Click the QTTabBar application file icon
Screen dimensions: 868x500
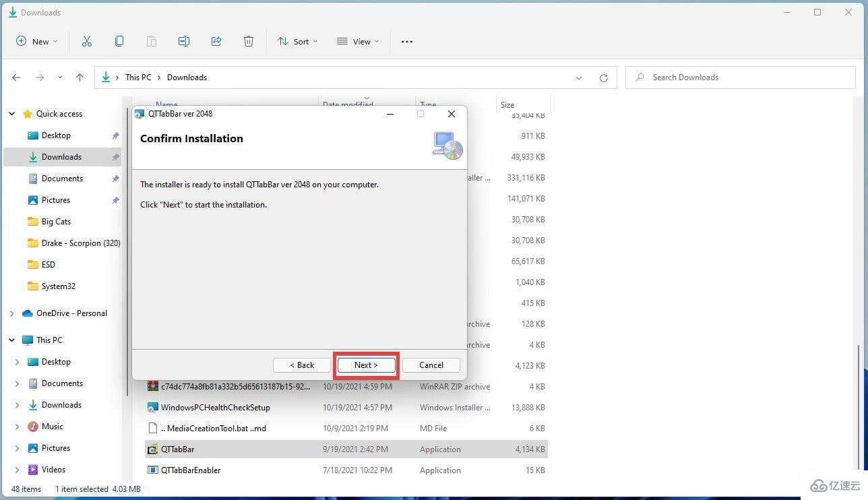tap(153, 449)
